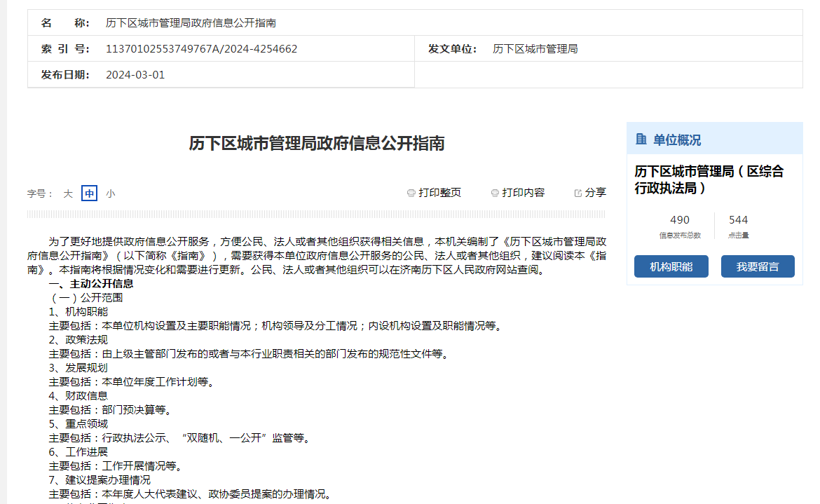This screenshot has height=504, width=820.
Task: Click the 分享 link
Action: (x=596, y=193)
